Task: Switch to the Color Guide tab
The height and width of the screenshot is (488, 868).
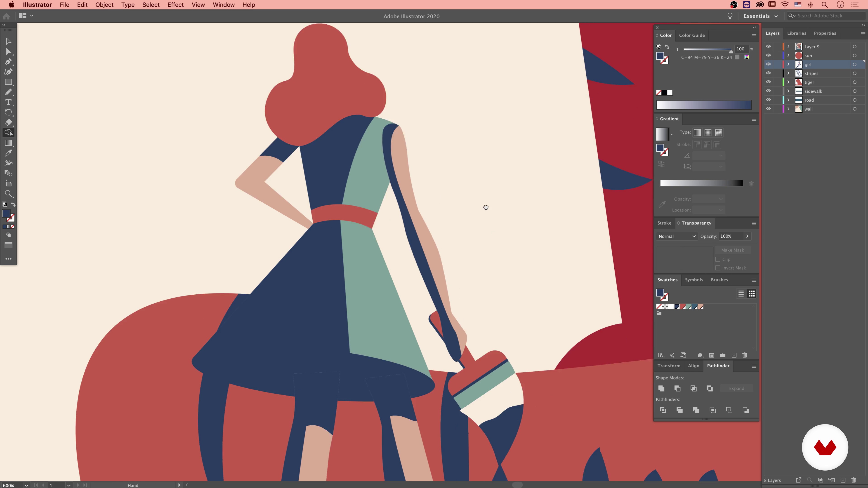Action: pos(692,35)
